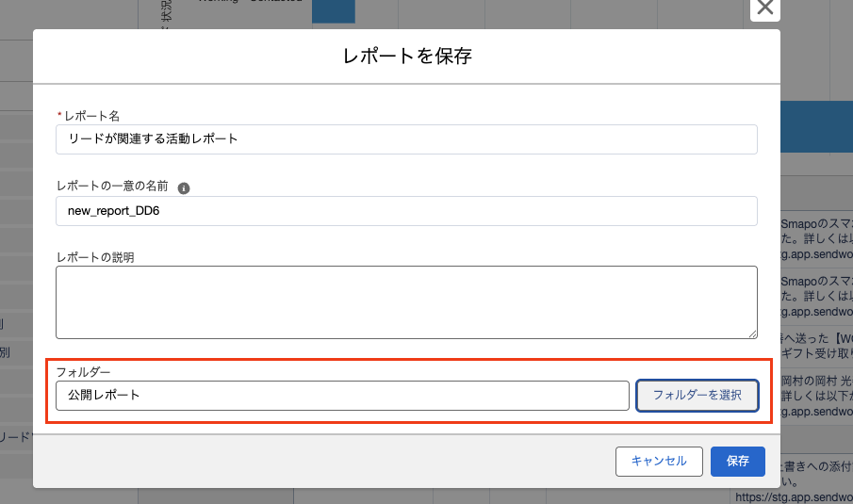Click the レポートを保存 dialog title
Viewport: 853px width, 504px height.
click(407, 56)
